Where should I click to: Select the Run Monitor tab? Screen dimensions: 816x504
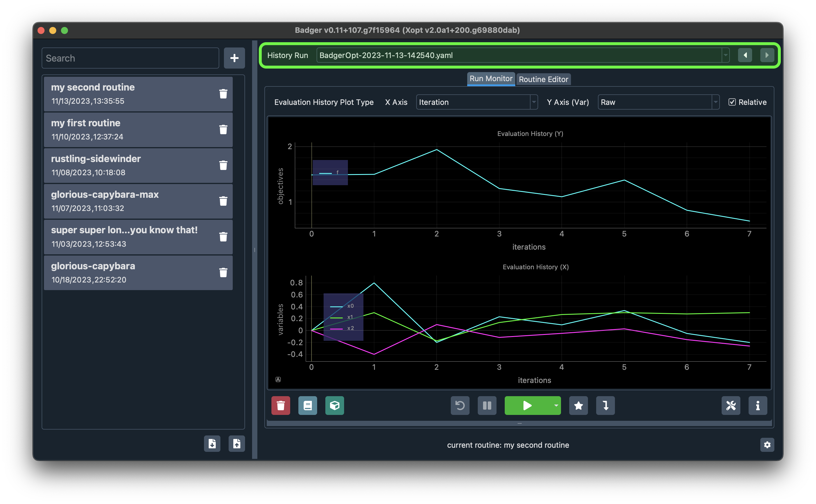(491, 79)
